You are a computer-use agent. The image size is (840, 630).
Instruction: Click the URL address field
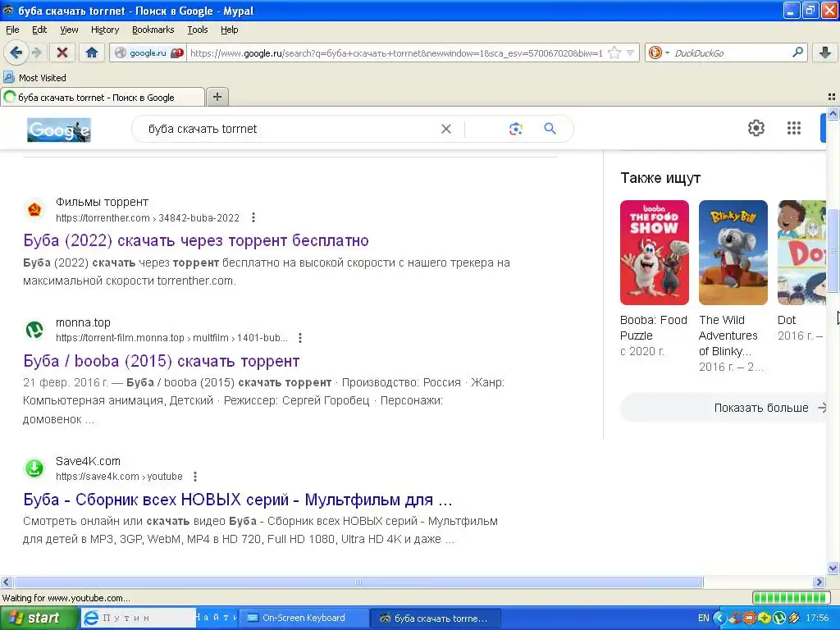[x=396, y=53]
